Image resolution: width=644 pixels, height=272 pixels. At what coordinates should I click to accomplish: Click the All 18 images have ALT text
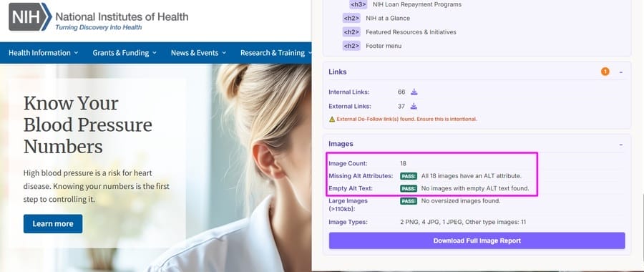click(x=471, y=176)
